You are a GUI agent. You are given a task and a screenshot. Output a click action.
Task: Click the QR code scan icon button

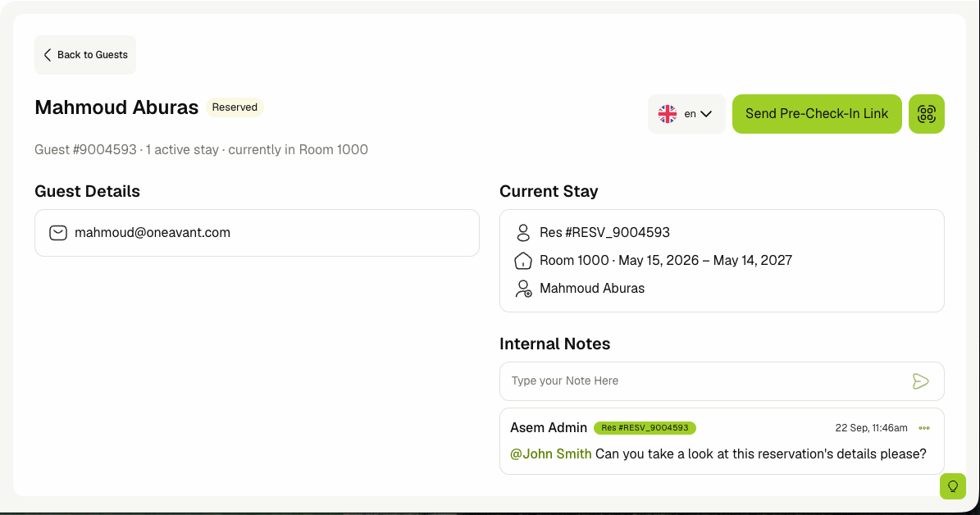926,114
